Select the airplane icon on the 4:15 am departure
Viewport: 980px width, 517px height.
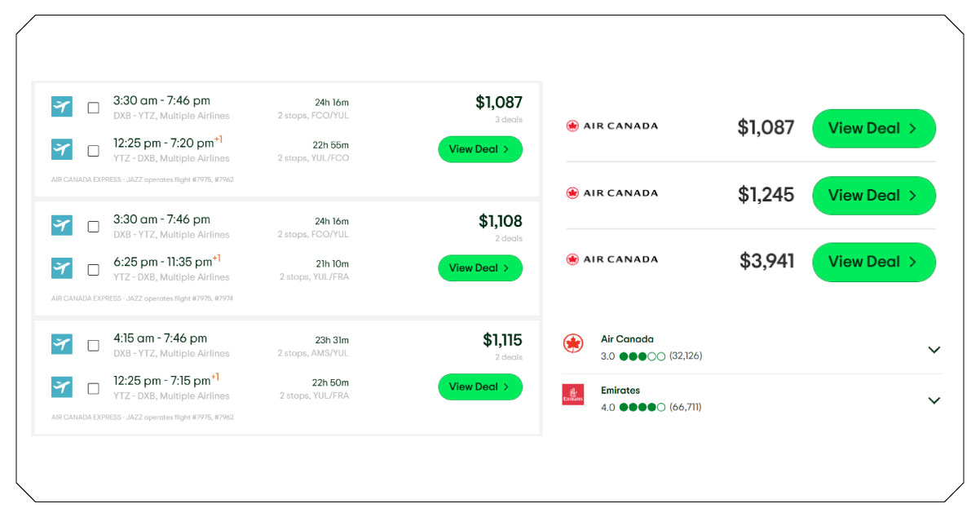(61, 343)
